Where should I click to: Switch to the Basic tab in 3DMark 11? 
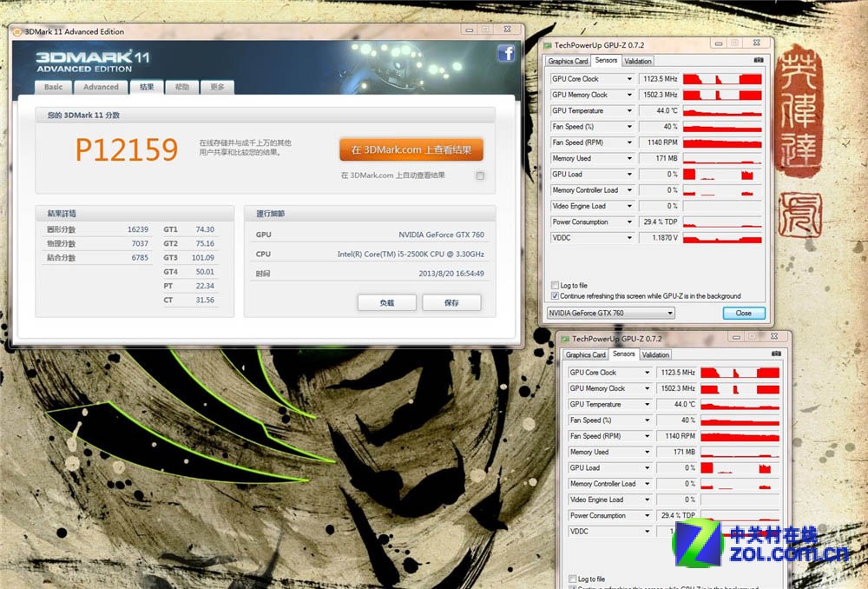53,87
